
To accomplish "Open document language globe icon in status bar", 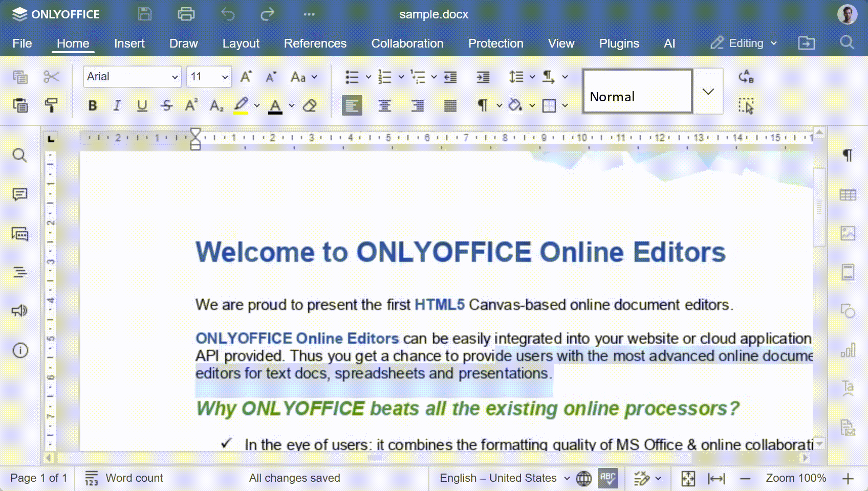I will click(x=584, y=478).
